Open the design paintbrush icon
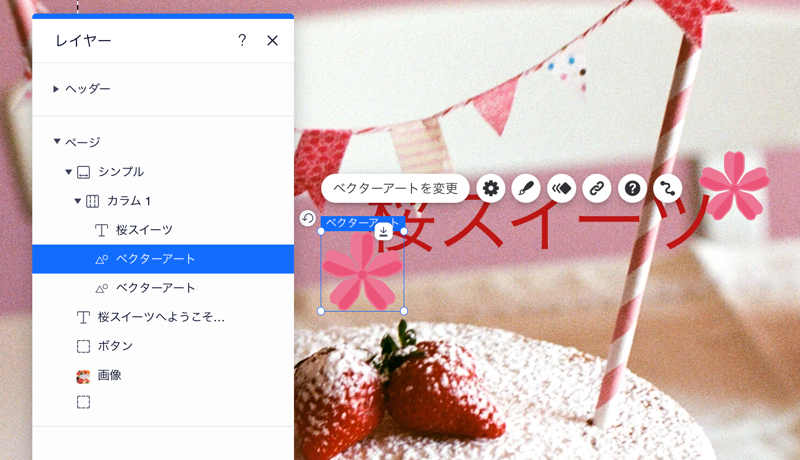 point(526,189)
